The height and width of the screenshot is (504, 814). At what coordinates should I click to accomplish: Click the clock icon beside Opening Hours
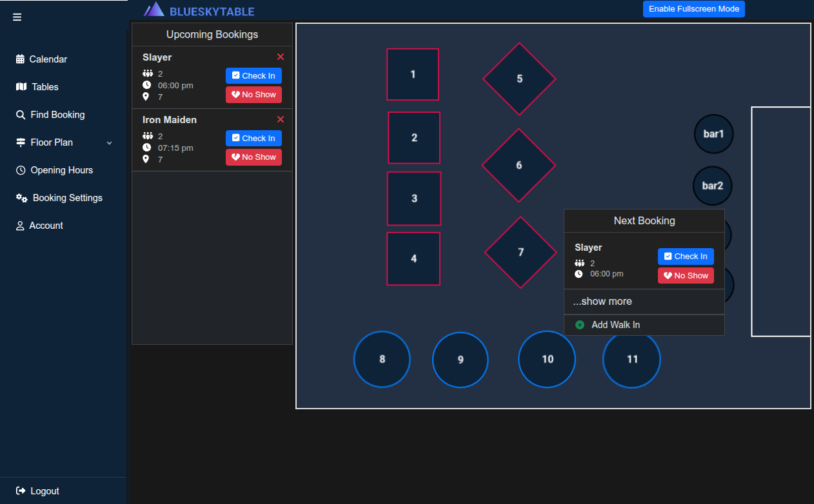pos(21,170)
